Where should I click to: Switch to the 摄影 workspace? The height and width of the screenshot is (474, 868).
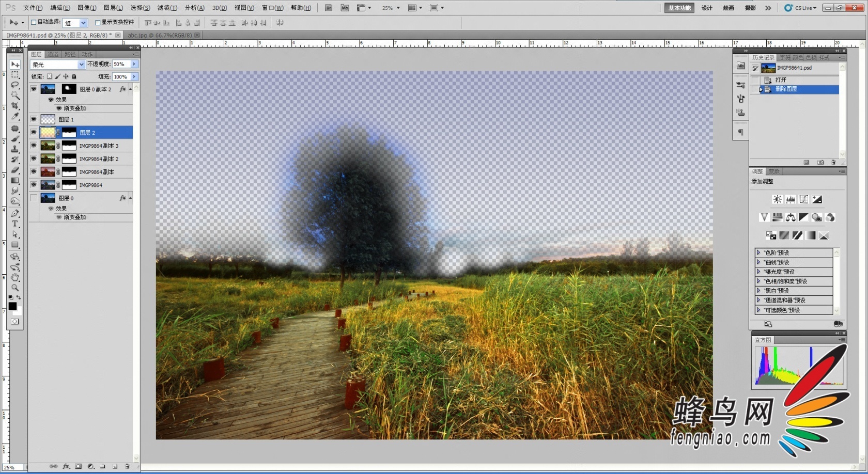coord(750,8)
